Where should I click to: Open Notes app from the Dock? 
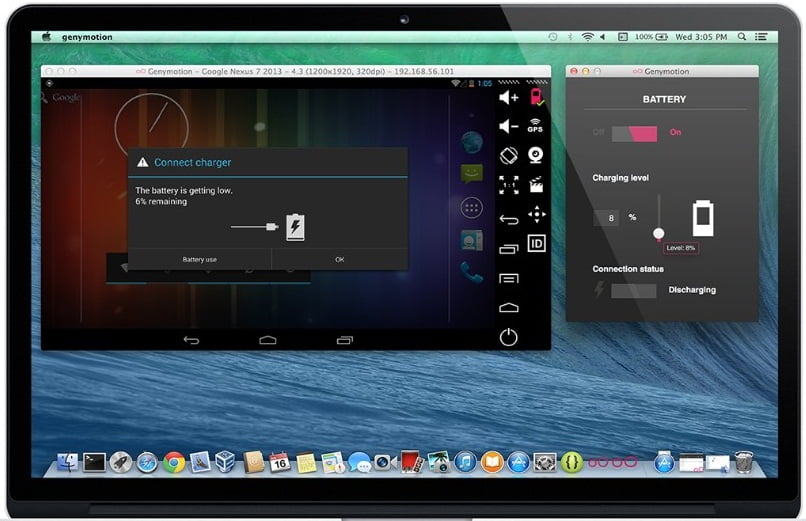coord(306,462)
